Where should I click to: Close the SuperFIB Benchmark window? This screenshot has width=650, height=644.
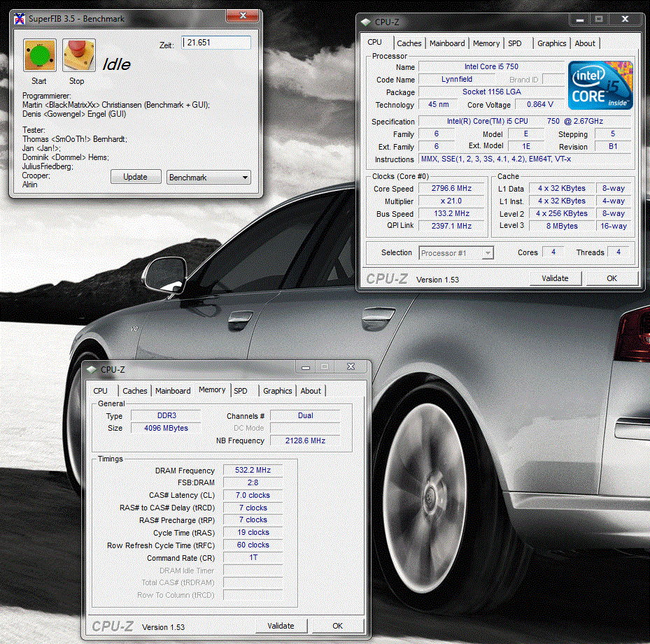243,16
